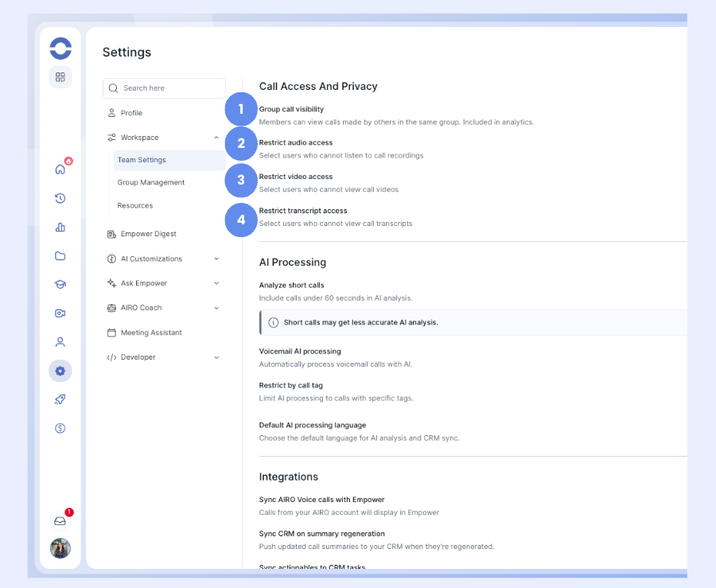Collapse the Workspace section chevron
The height and width of the screenshot is (588, 716).
(216, 138)
